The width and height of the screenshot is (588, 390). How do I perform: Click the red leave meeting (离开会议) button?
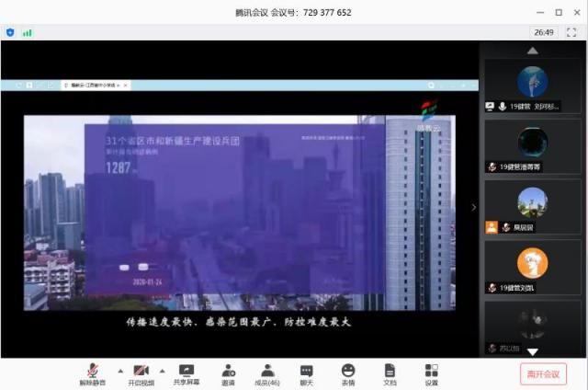pyautogui.click(x=543, y=374)
